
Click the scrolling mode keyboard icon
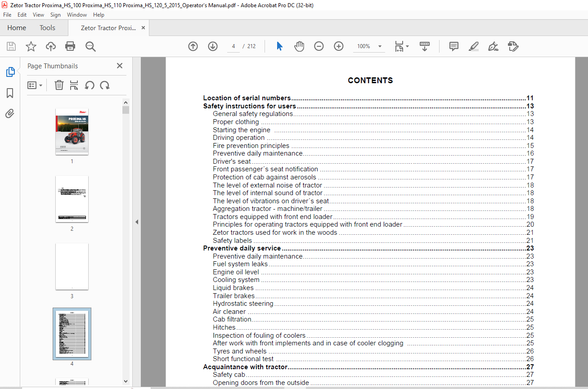click(425, 46)
